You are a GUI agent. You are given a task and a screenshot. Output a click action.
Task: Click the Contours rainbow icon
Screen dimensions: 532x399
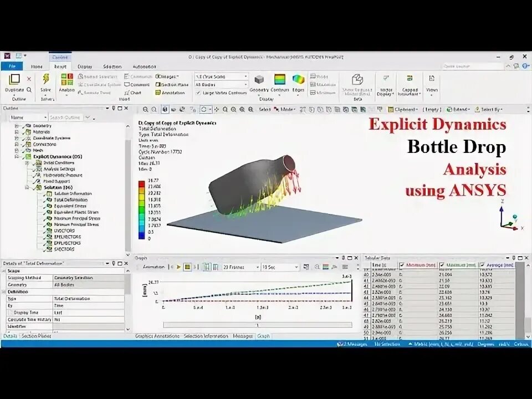[x=280, y=80]
